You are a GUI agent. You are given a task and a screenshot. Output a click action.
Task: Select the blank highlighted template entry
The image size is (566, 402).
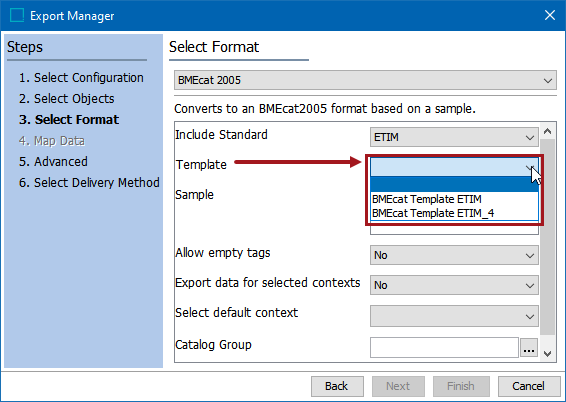(454, 184)
